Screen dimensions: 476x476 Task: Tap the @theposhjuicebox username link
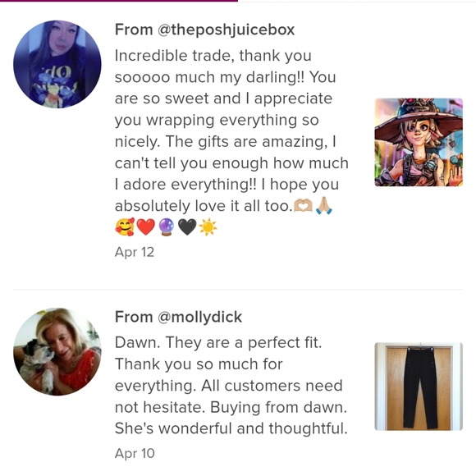[226, 30]
